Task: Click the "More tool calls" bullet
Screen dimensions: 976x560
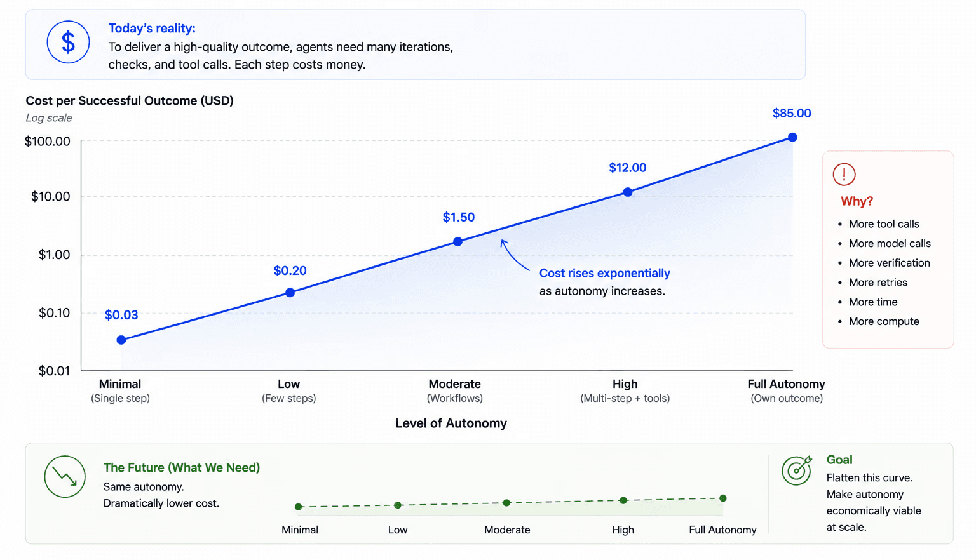Action: [884, 224]
